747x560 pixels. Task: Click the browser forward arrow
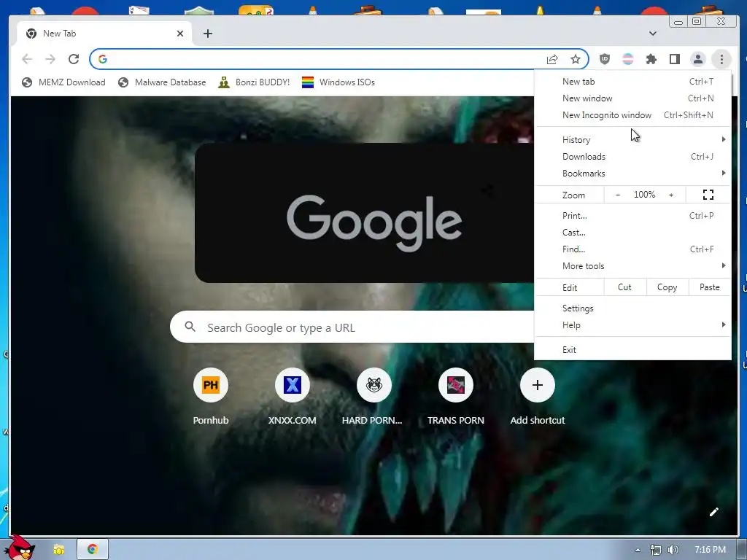coord(50,59)
